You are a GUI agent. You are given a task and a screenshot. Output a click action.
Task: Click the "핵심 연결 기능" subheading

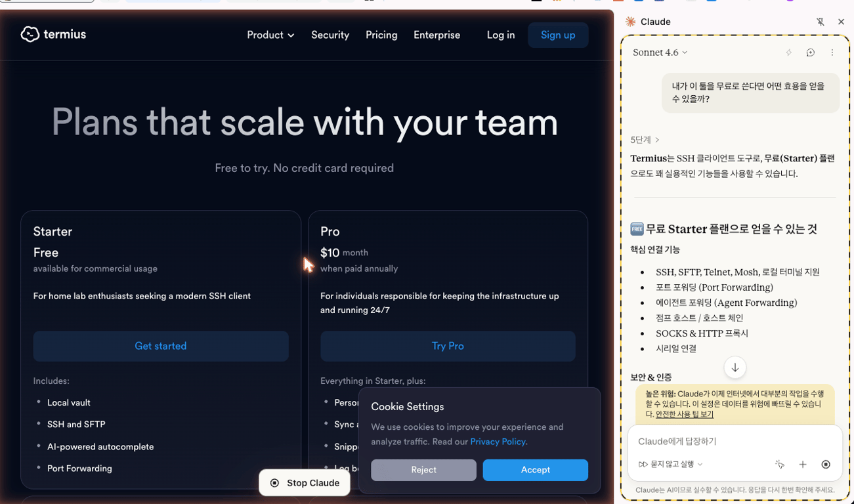click(x=655, y=249)
